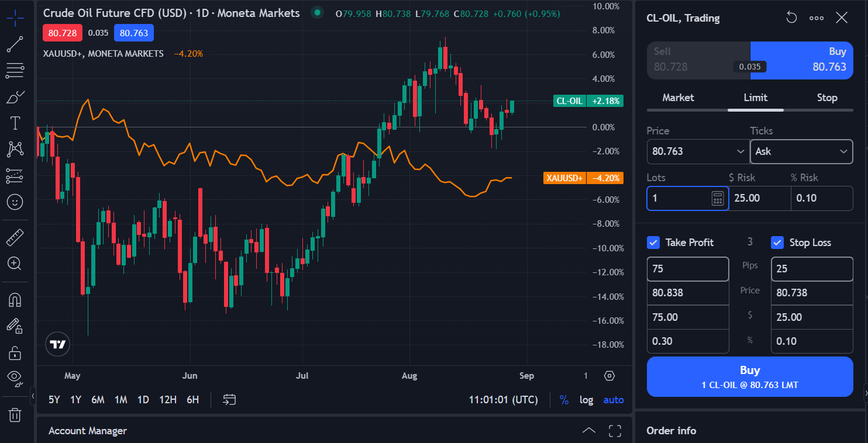Select the 1M time range
This screenshot has width=868, height=443.
tap(120, 400)
